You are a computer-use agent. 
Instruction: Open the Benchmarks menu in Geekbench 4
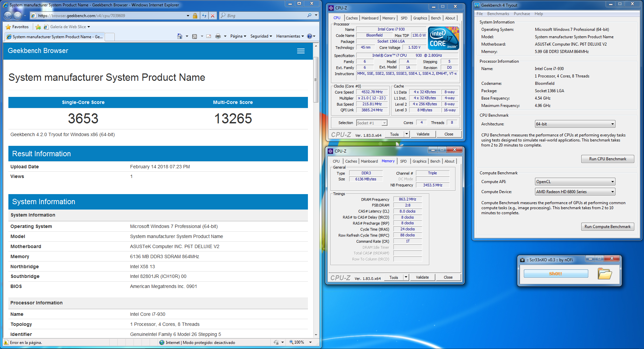[x=498, y=14]
